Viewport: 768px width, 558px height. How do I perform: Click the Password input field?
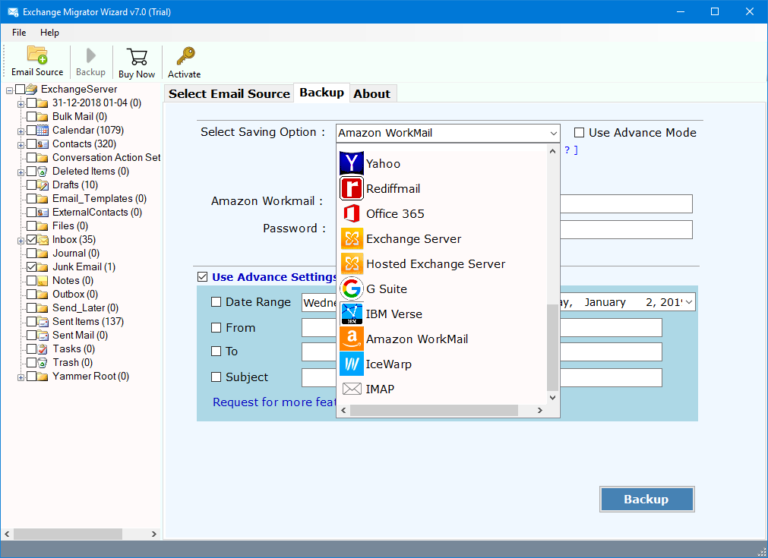coord(626,229)
